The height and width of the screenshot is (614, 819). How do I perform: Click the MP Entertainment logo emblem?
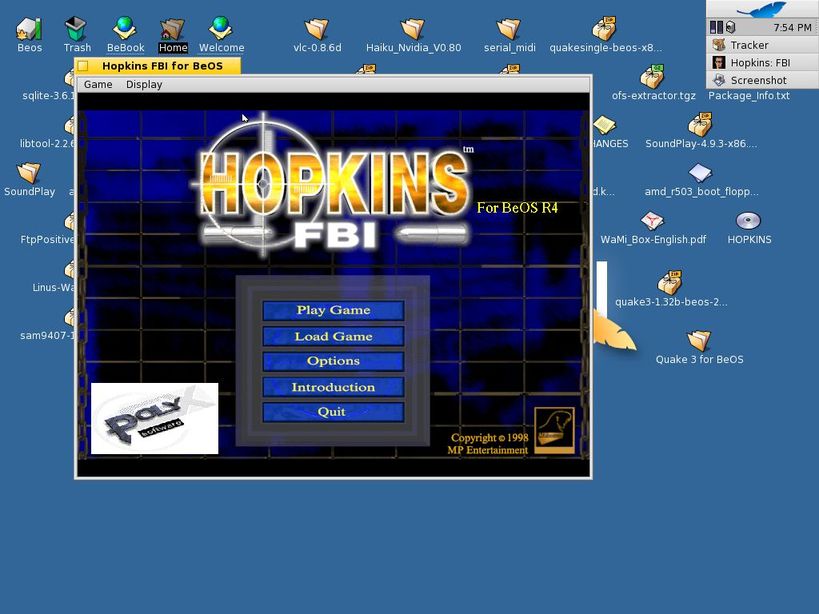(554, 430)
